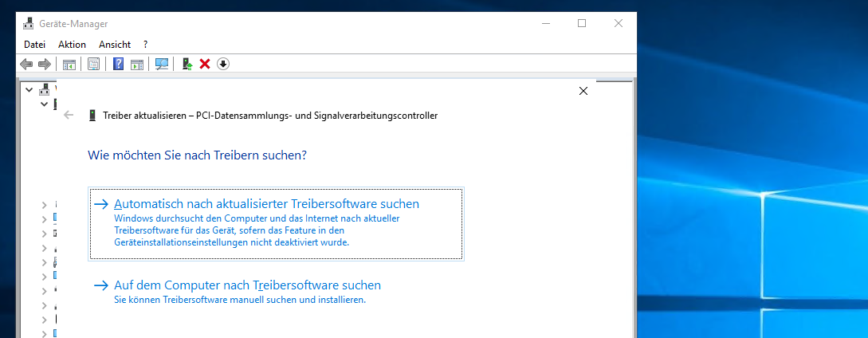Click the Treiber aktualisieren dialog title text

(x=271, y=116)
